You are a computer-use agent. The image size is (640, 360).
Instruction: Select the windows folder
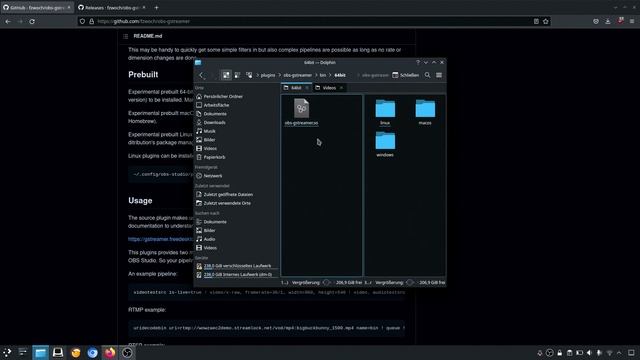coord(385,144)
